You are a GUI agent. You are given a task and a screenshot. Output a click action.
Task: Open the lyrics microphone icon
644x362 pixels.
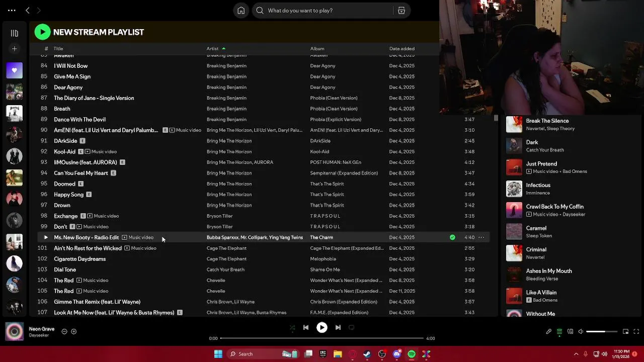549,332
